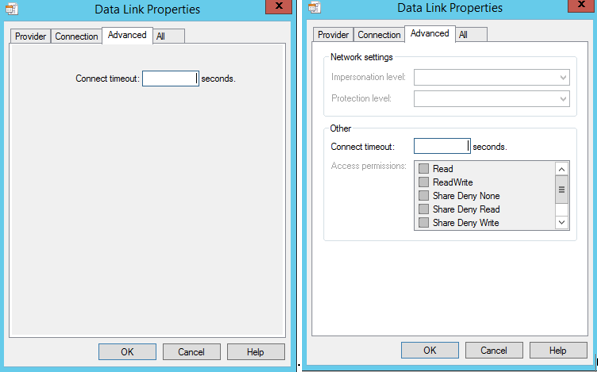Open Connection tab in right window

[x=379, y=35]
